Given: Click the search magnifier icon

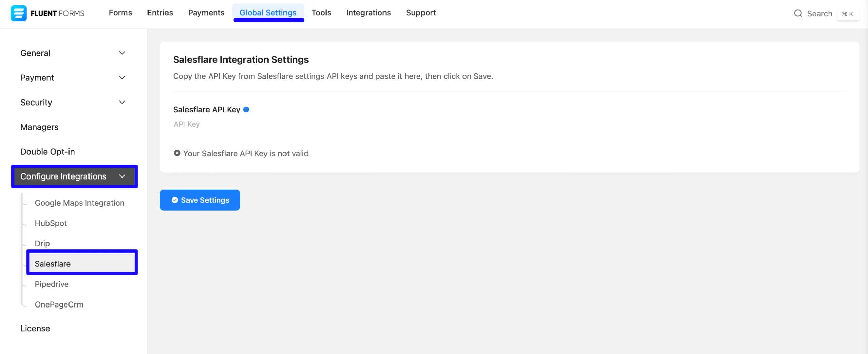Looking at the screenshot, I should point(798,13).
